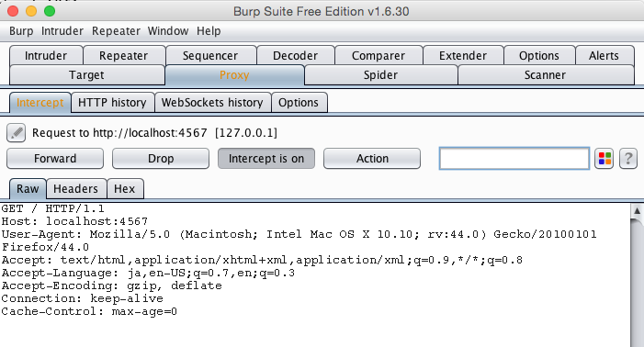
Task: Forward the intercepted request
Action: pos(55,158)
